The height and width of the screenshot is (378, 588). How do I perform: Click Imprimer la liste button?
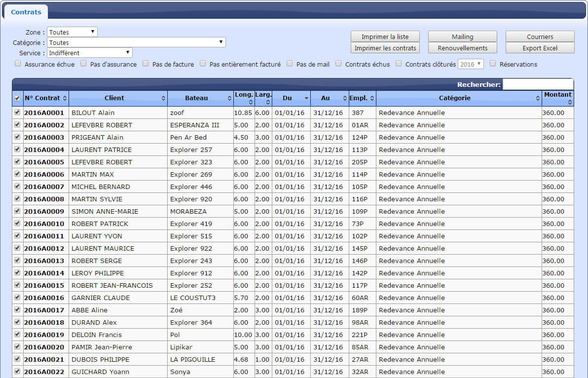click(385, 37)
